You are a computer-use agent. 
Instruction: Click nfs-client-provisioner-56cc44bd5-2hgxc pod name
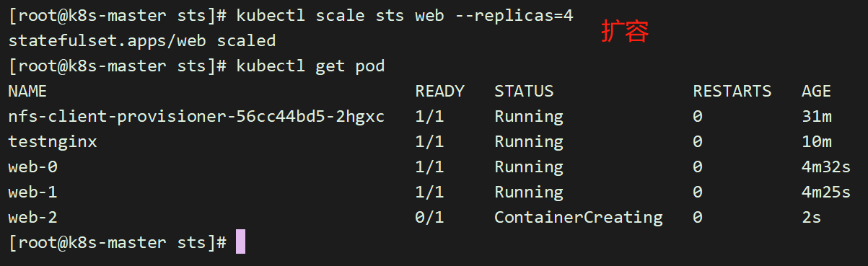(x=196, y=116)
